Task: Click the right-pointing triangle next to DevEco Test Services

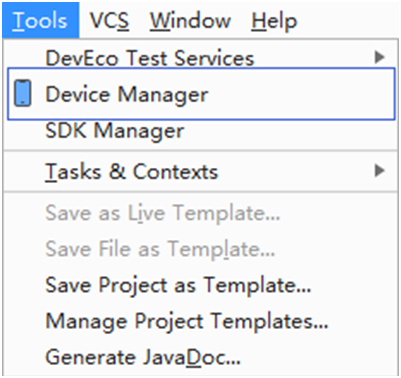Action: tap(379, 57)
